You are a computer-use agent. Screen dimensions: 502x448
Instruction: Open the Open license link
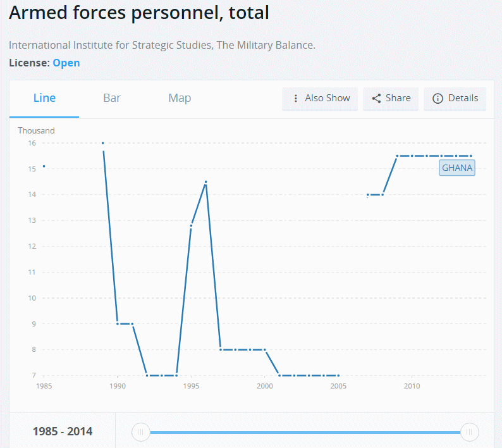coord(66,63)
